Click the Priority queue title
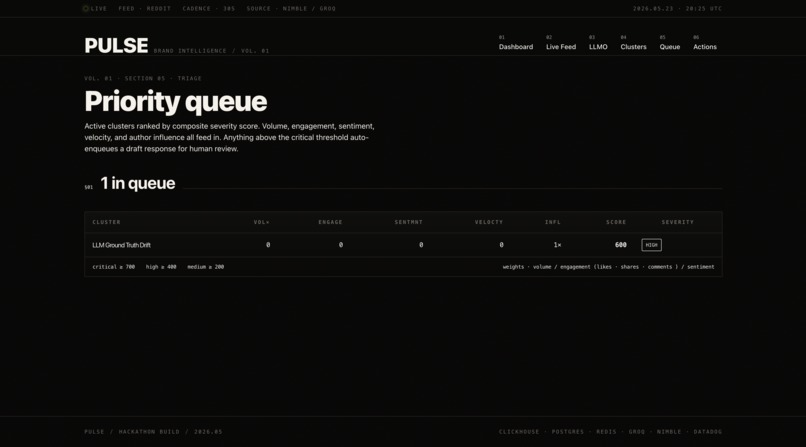Viewport: 806px width, 447px height. coord(176,102)
